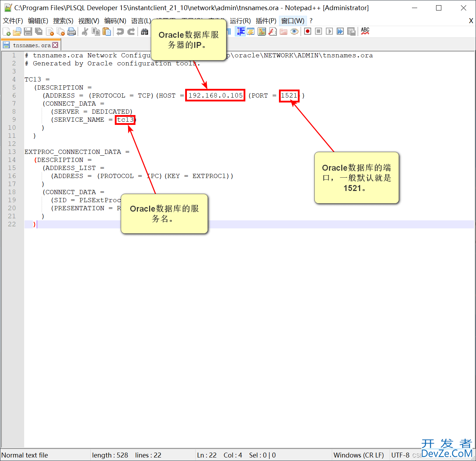
Task: Click line number 22 in the margin
Action: coord(12,224)
